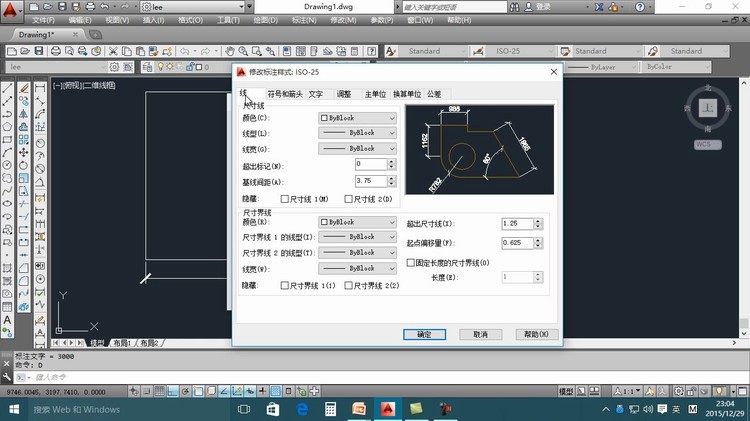Click the Open file toolbar icon
This screenshot has width=750, height=421.
tap(24, 51)
